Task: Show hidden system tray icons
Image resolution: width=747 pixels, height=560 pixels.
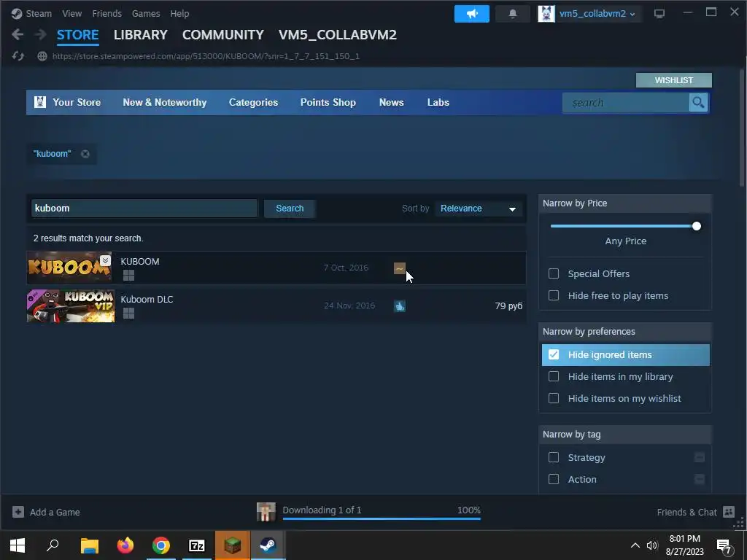Action: click(x=635, y=545)
